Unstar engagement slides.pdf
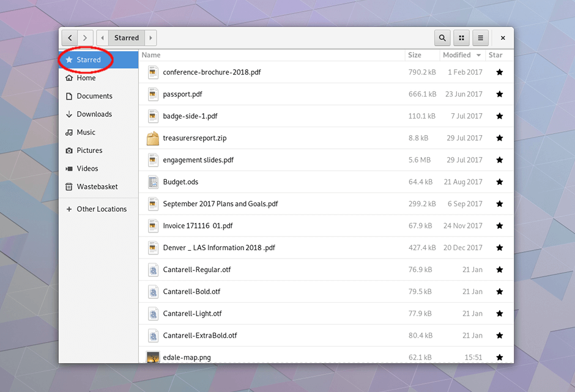Viewport: 575px width, 392px height. pyautogui.click(x=500, y=160)
